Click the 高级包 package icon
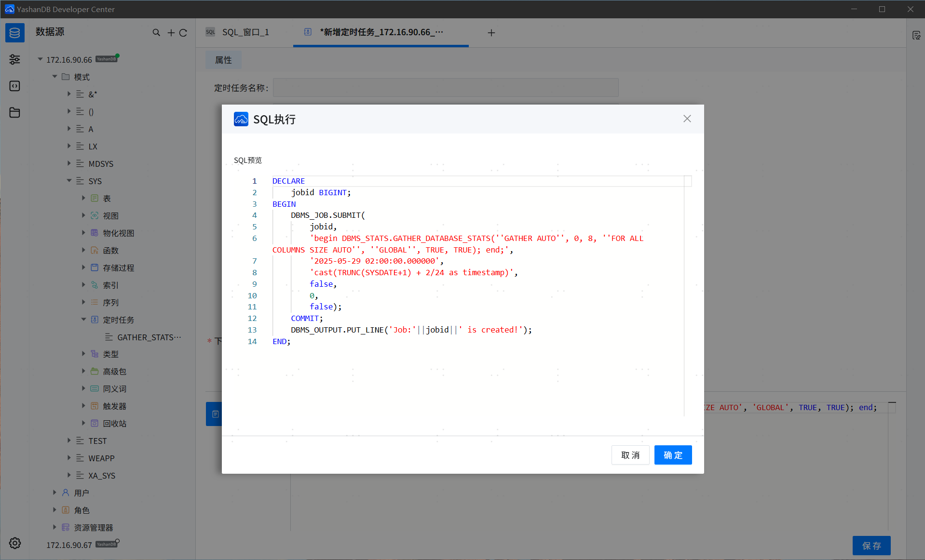Screen dimensions: 925x560 click(x=95, y=371)
